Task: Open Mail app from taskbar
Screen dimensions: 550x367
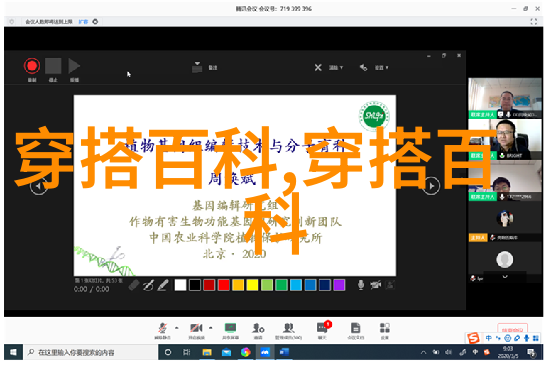Action: click(x=226, y=352)
